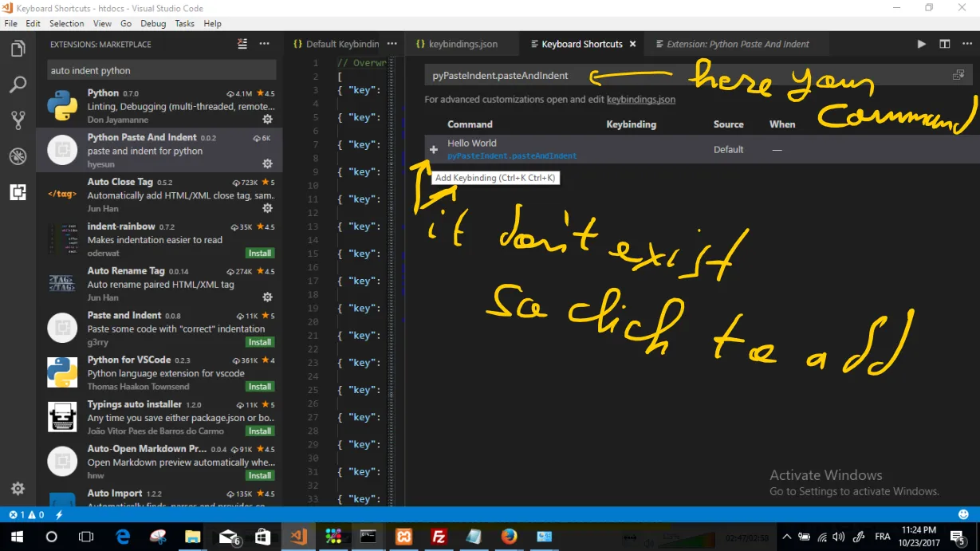This screenshot has height=551, width=980.
Task: Clear extensions search results icon
Action: [x=242, y=45]
